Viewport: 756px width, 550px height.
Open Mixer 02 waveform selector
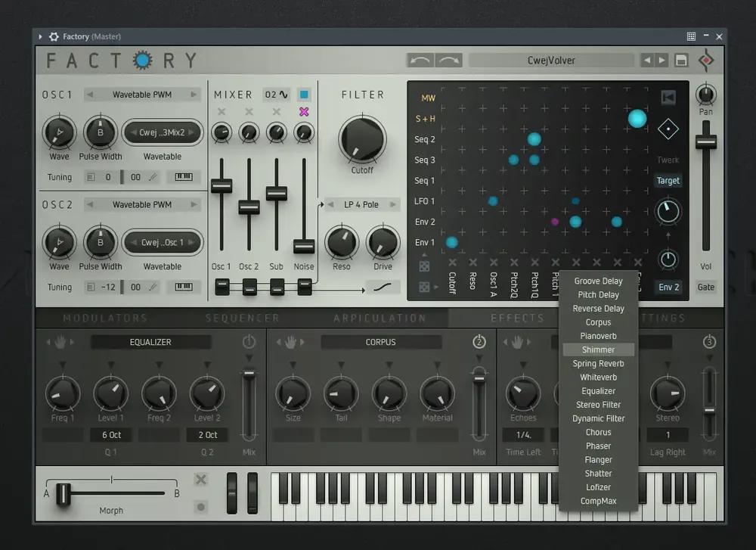point(276,95)
